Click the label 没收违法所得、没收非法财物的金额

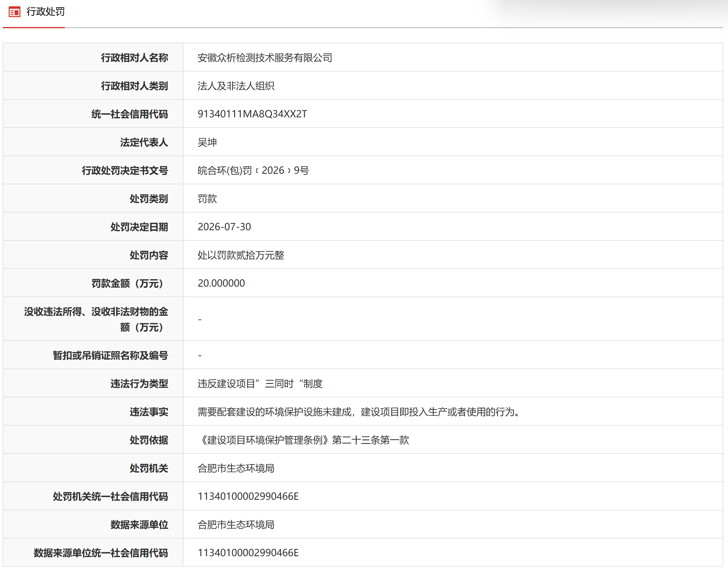click(x=96, y=319)
